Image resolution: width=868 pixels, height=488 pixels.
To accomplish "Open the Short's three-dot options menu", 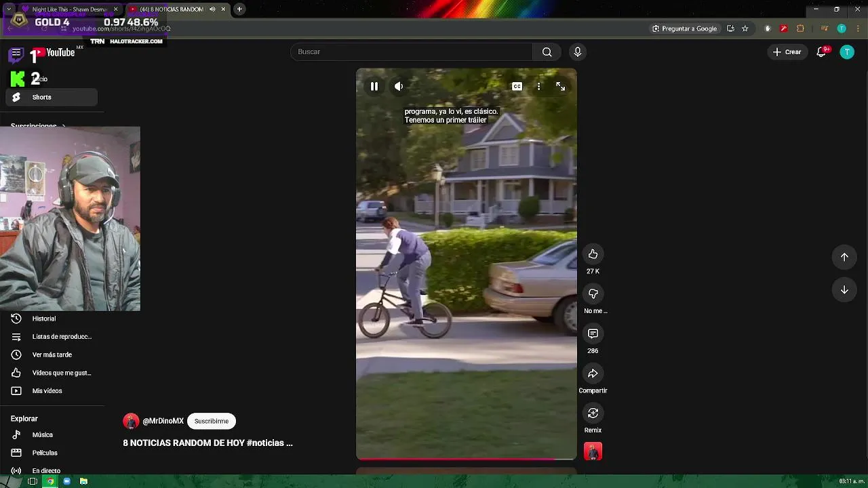I will pos(538,87).
